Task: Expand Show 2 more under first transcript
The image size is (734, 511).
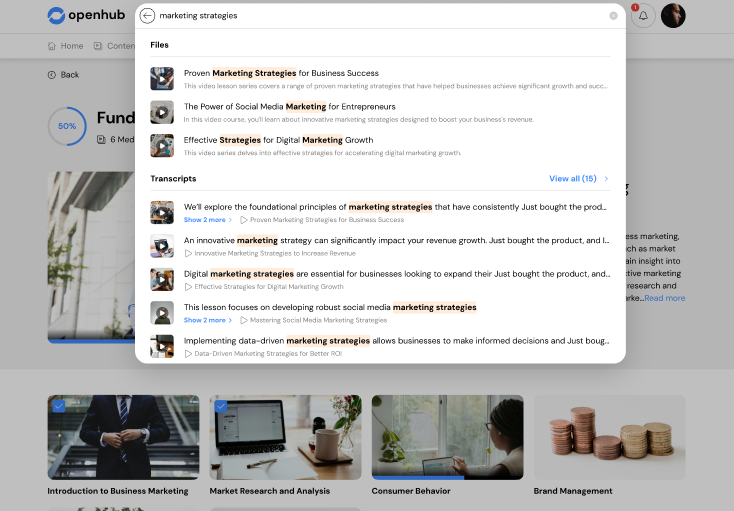Action: tap(207, 220)
